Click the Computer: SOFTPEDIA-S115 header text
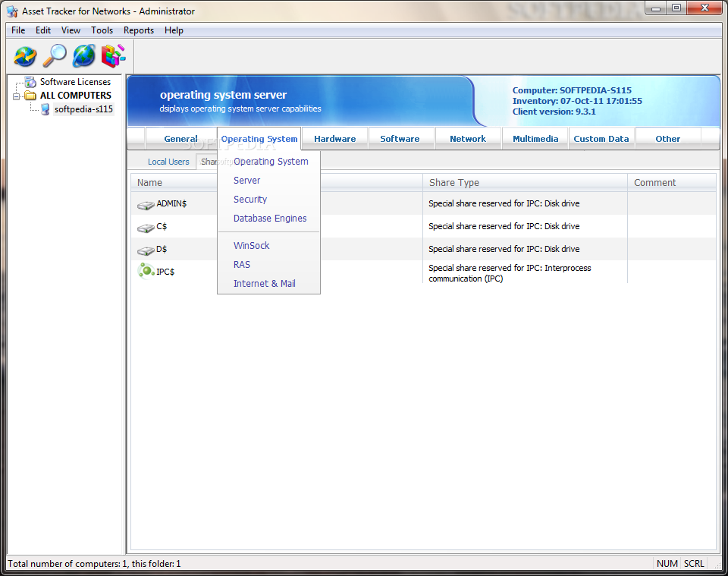Viewport: 728px width, 576px height. [572, 90]
